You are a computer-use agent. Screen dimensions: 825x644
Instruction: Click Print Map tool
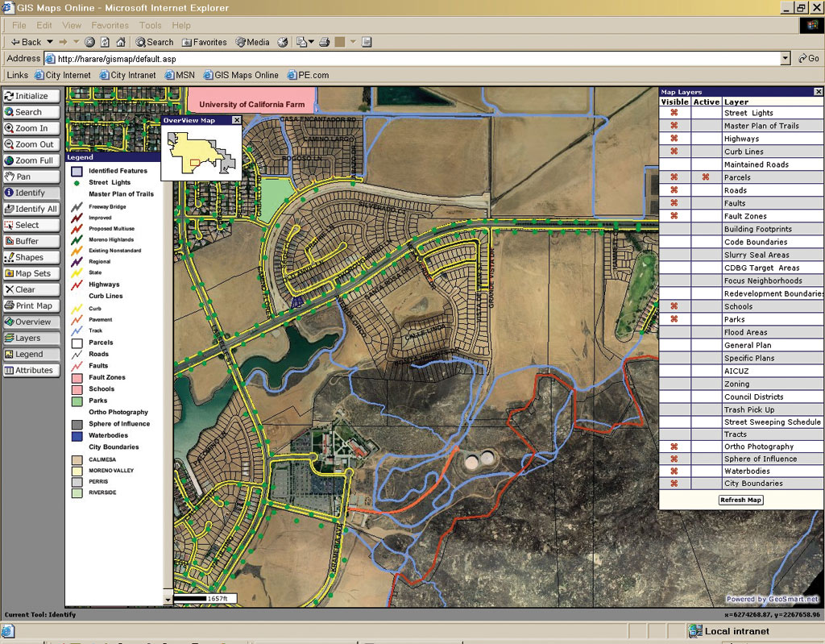31,306
